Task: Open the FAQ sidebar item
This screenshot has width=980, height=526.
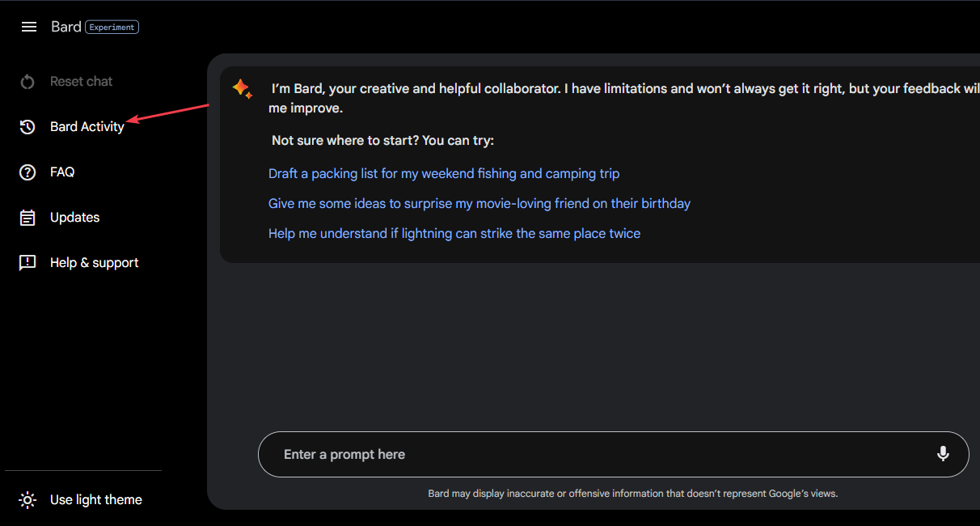Action: click(x=62, y=172)
